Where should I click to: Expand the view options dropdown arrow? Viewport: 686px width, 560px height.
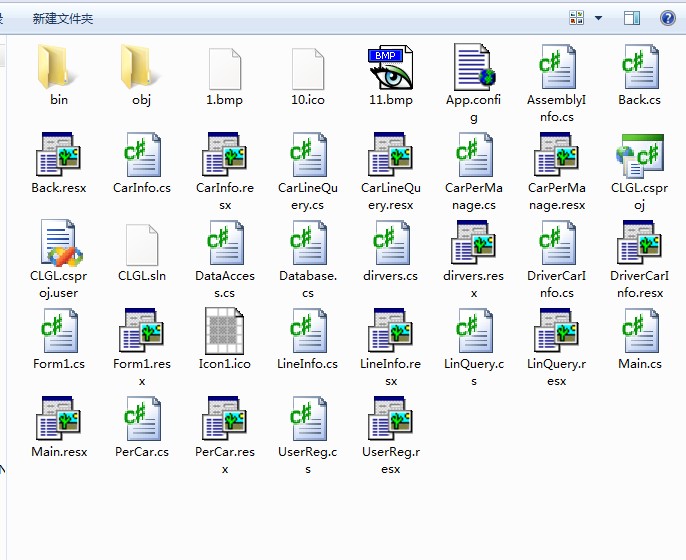click(x=598, y=18)
